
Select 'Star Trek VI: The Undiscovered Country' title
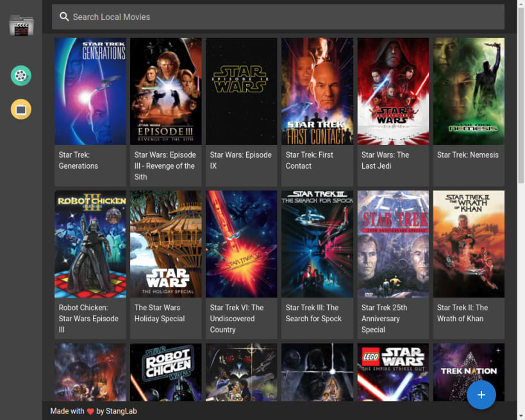click(x=237, y=319)
